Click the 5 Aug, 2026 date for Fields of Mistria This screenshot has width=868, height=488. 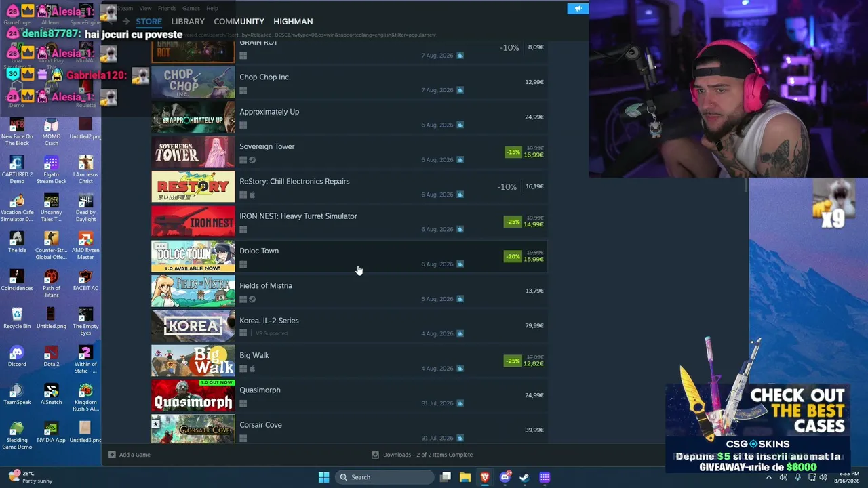437,299
